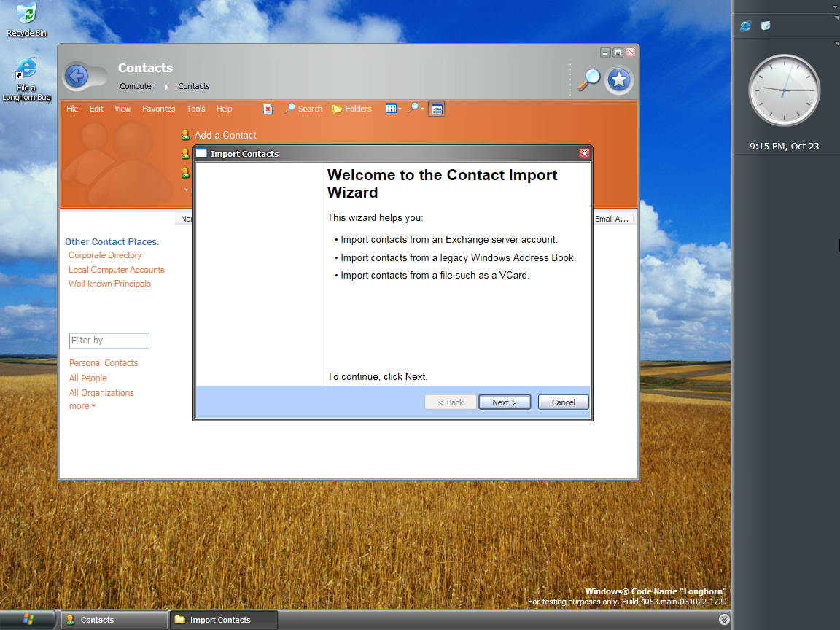
Task: Open the File menu
Action: (x=72, y=109)
